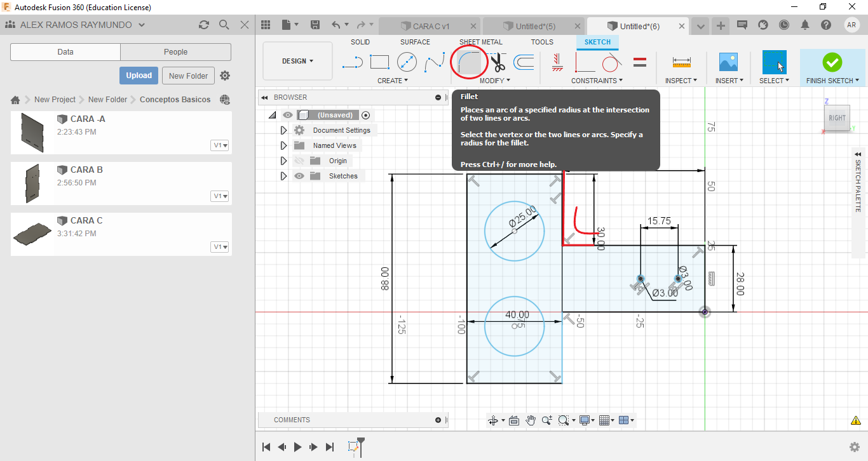Screen dimensions: 868x461
Task: Click the sketch feature in the timeline
Action: pyautogui.click(x=353, y=447)
